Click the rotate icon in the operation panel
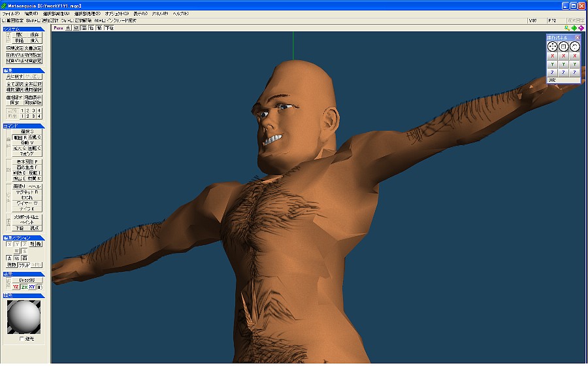The image size is (588, 370). (x=575, y=47)
